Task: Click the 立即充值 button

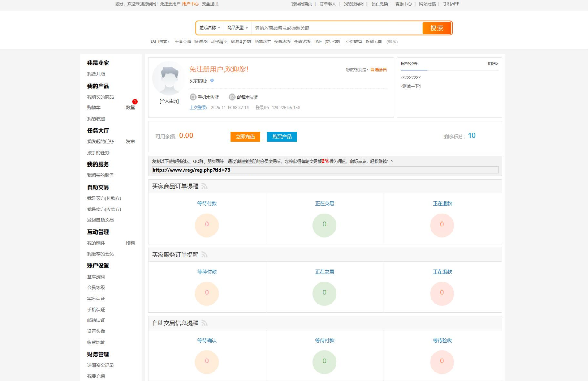Action: (245, 136)
